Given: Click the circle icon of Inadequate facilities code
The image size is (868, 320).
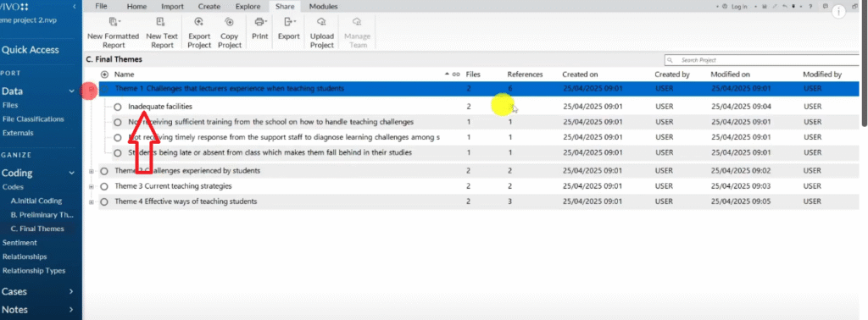Looking at the screenshot, I should click(x=117, y=107).
